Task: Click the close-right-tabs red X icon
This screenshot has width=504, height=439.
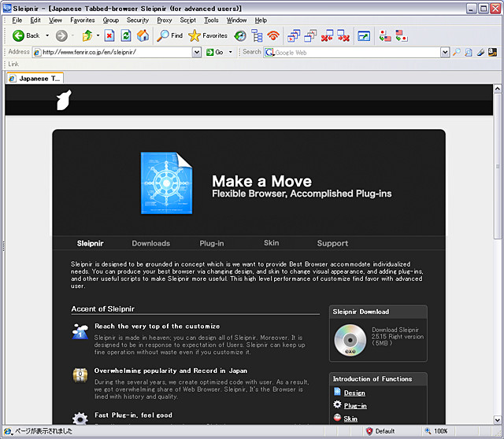Action: click(343, 35)
